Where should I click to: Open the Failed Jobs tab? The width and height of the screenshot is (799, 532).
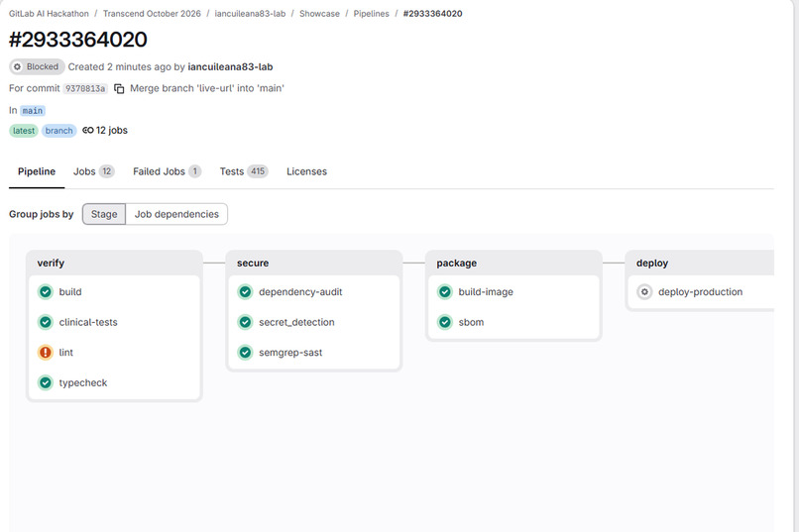[x=168, y=171]
